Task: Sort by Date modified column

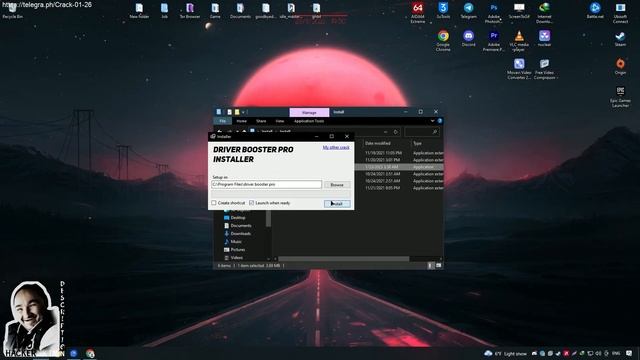Action: (386, 143)
